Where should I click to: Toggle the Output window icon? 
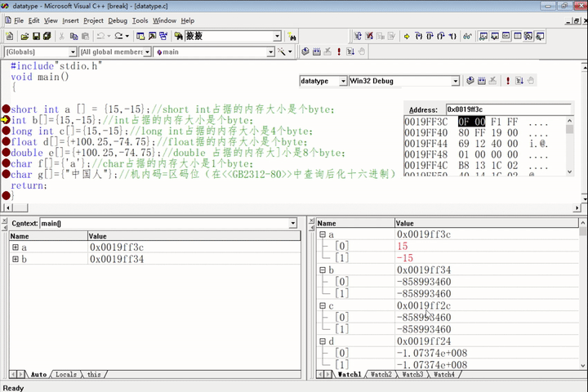point(152,36)
